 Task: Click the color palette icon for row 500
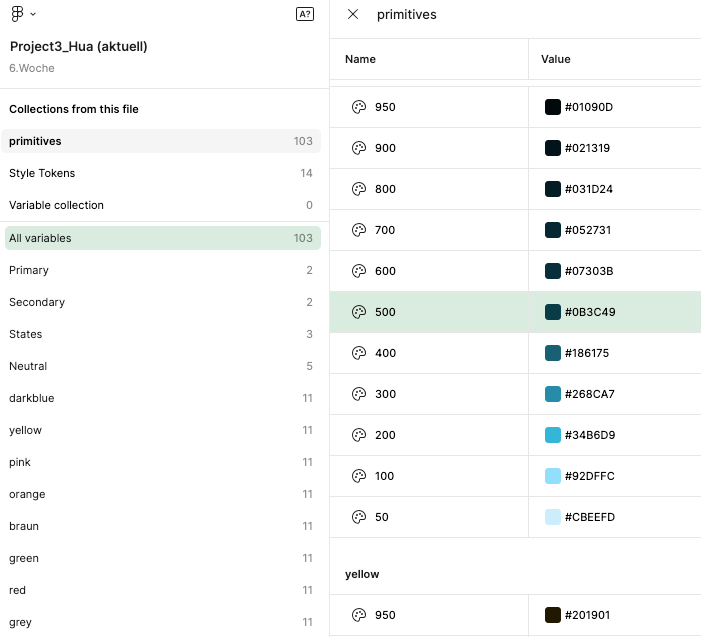359,312
